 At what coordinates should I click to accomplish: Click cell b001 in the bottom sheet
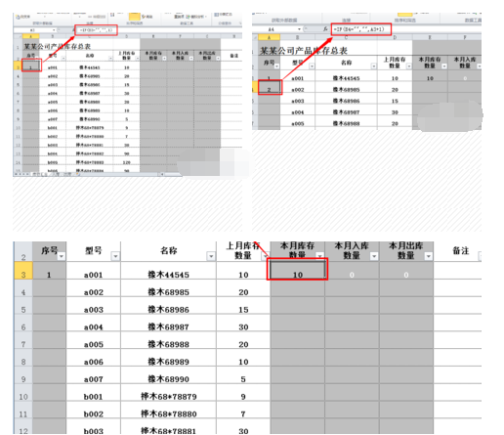click(93, 393)
